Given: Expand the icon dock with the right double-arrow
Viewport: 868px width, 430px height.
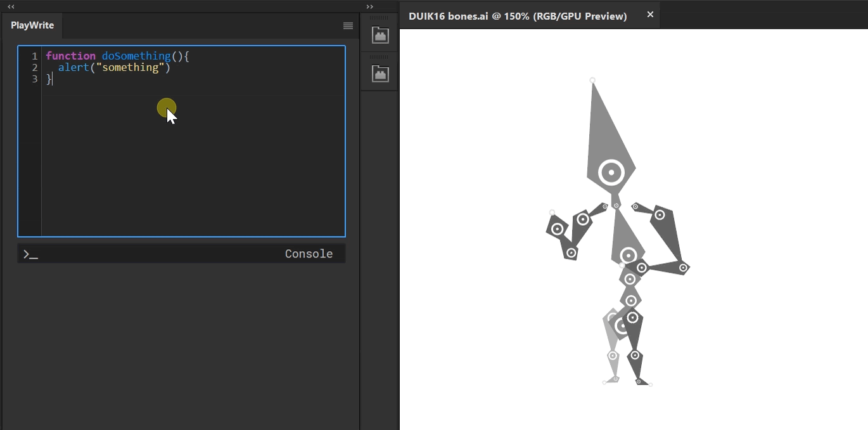Looking at the screenshot, I should tap(370, 6).
